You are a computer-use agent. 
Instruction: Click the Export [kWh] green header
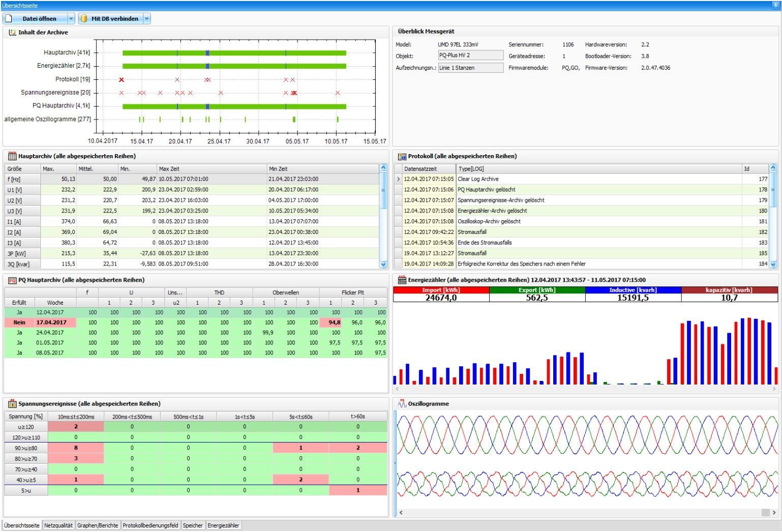[537, 290]
